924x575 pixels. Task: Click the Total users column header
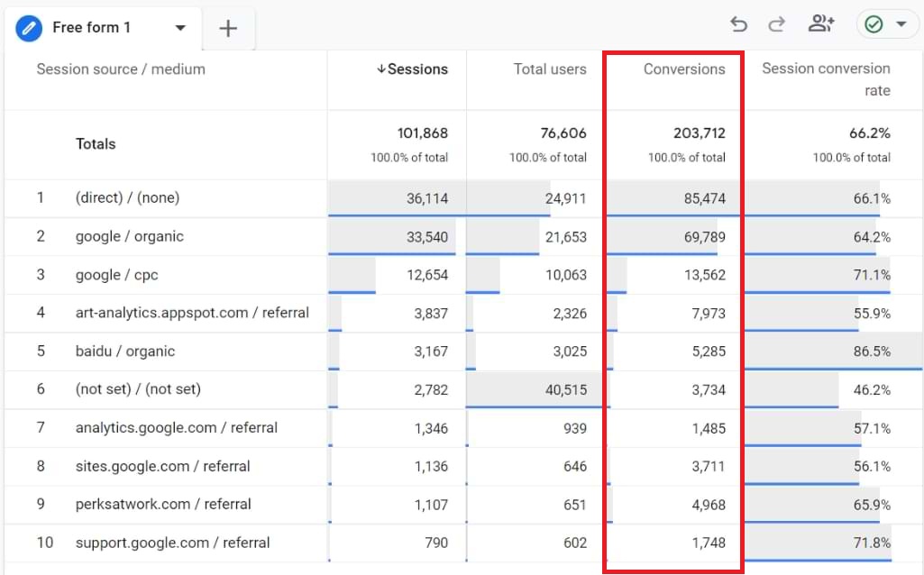click(549, 69)
